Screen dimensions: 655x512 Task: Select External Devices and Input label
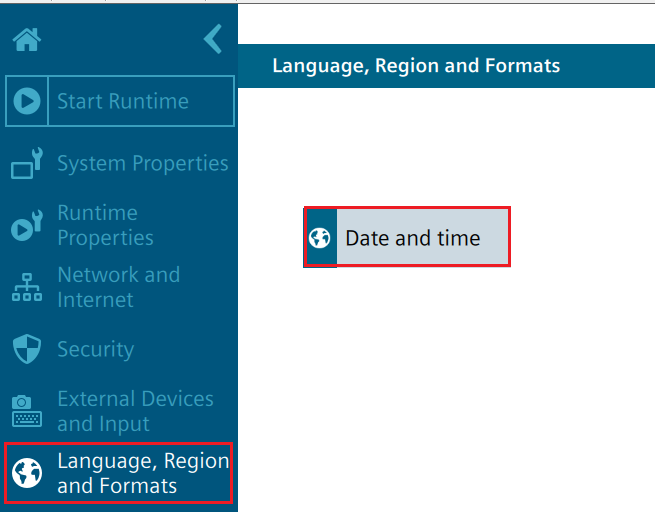point(135,411)
